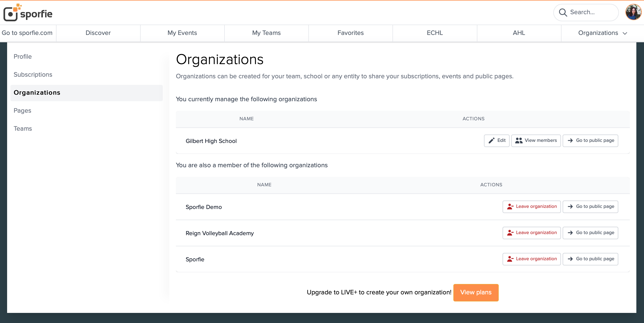Screen dimensions: 644x323
Task: Open the ECHL navigation tab
Action: coord(435,33)
